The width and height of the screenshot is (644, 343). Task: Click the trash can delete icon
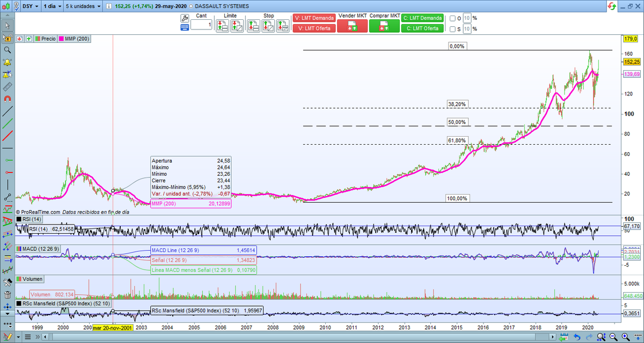[8, 295]
